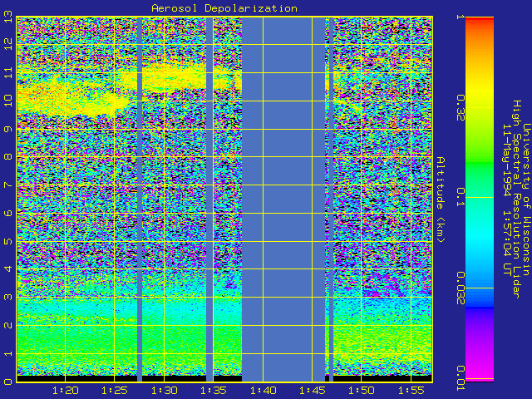Click the altitude tick label 0
This screenshot has height=399, width=532.
pos(7,382)
